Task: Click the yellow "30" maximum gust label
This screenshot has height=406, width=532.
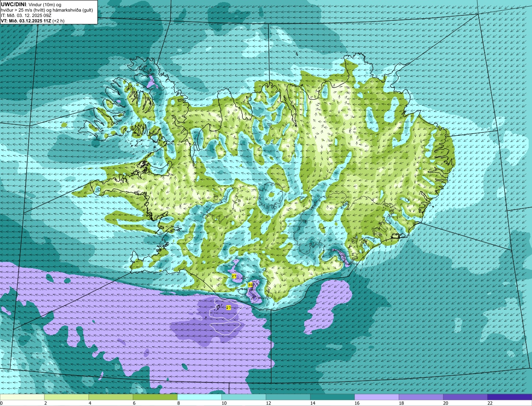Action: [x=250, y=285]
